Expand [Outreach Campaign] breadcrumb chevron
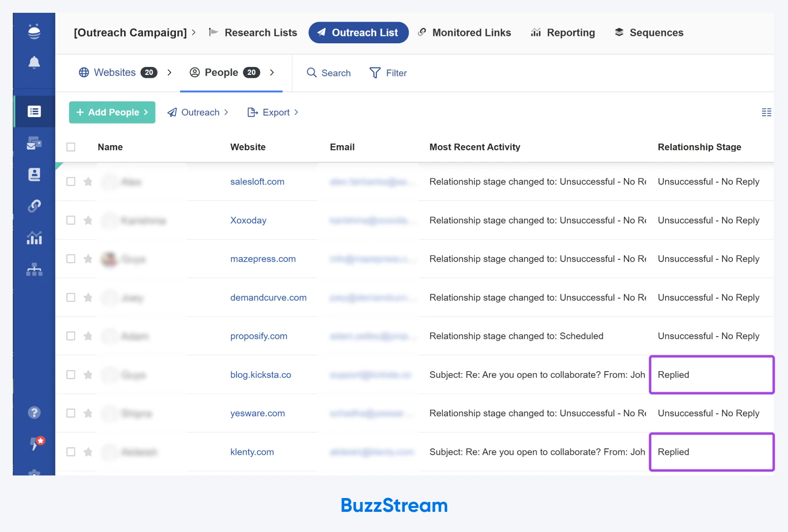Viewport: 788px width, 532px height. pos(194,32)
